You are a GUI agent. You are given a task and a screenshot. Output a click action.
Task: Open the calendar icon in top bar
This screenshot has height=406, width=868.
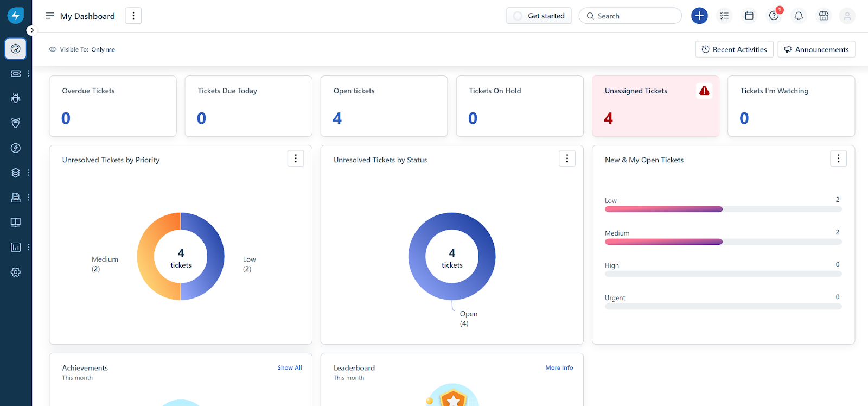tap(749, 16)
